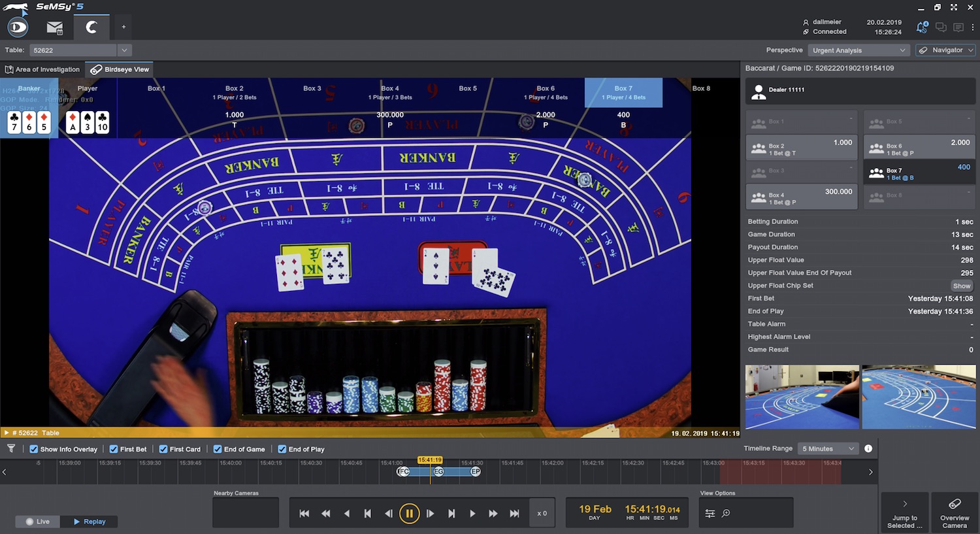Click the zoom magnifier in View Options
980x534 pixels.
pos(726,514)
